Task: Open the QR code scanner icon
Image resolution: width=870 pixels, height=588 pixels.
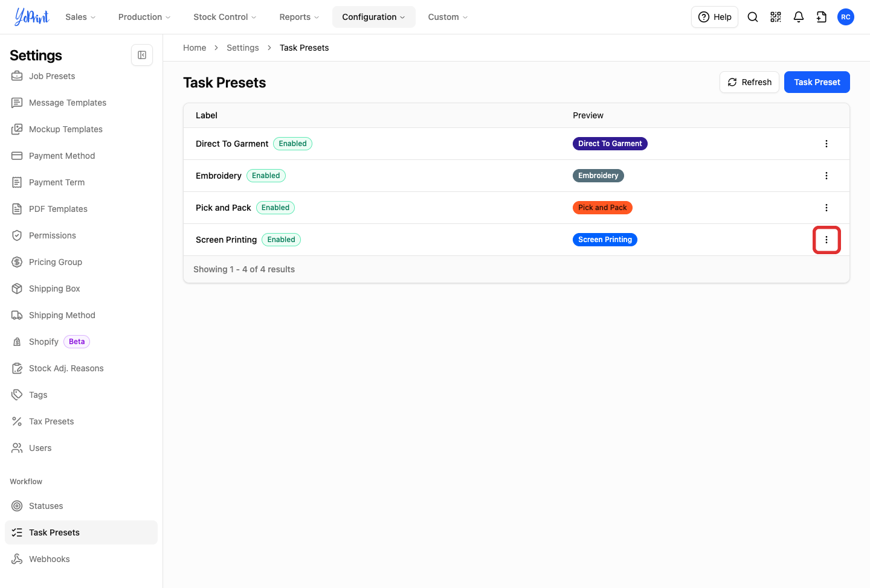Action: [x=776, y=17]
